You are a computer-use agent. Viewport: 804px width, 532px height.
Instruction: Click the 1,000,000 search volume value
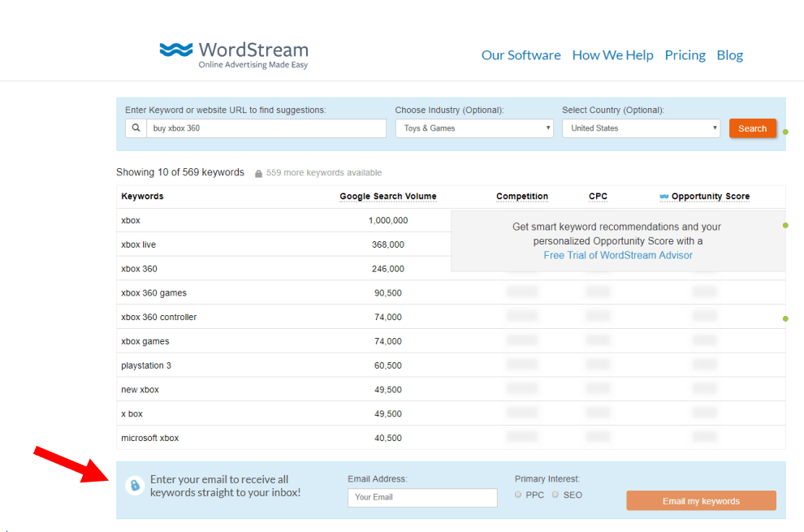388,221
